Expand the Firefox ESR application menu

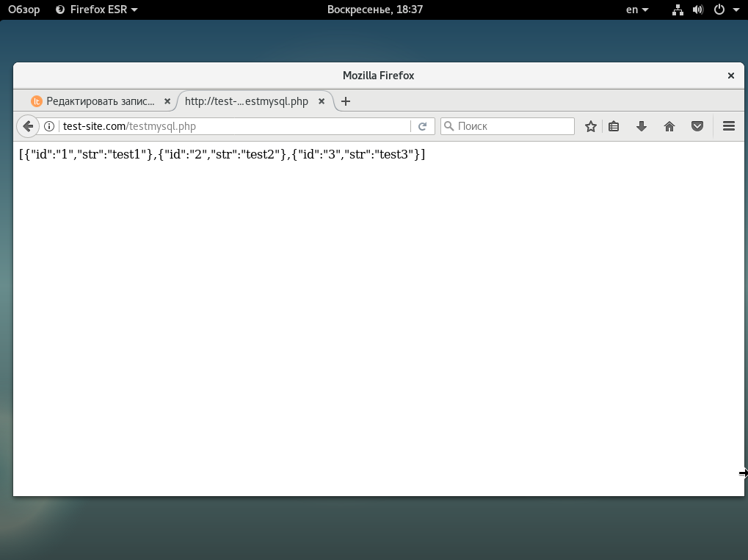[x=96, y=10]
